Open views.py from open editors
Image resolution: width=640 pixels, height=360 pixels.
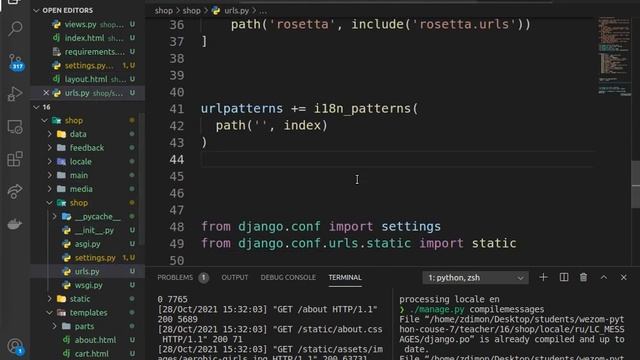[x=88, y=24]
